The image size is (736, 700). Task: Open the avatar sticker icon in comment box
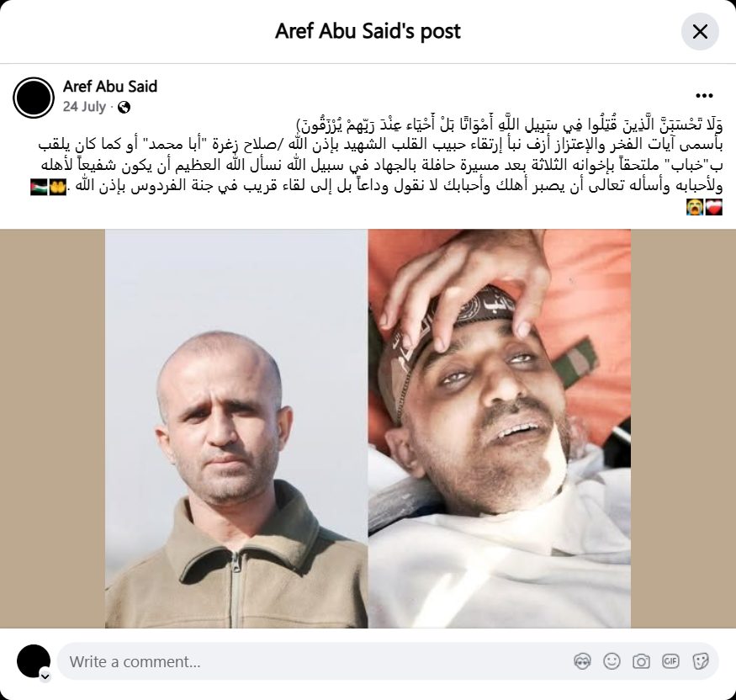pyautogui.click(x=582, y=661)
